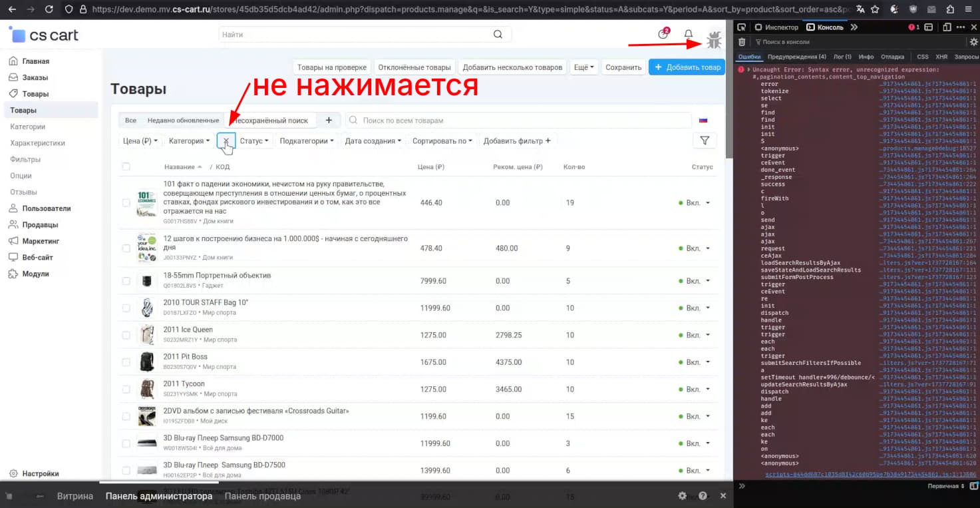This screenshot has height=508, width=980.
Task: Open notifications bell icon
Action: (x=689, y=34)
